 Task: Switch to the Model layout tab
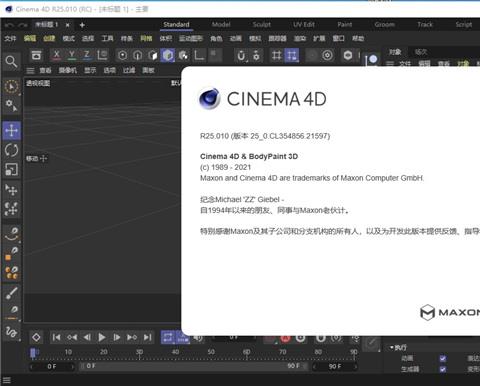click(x=221, y=24)
